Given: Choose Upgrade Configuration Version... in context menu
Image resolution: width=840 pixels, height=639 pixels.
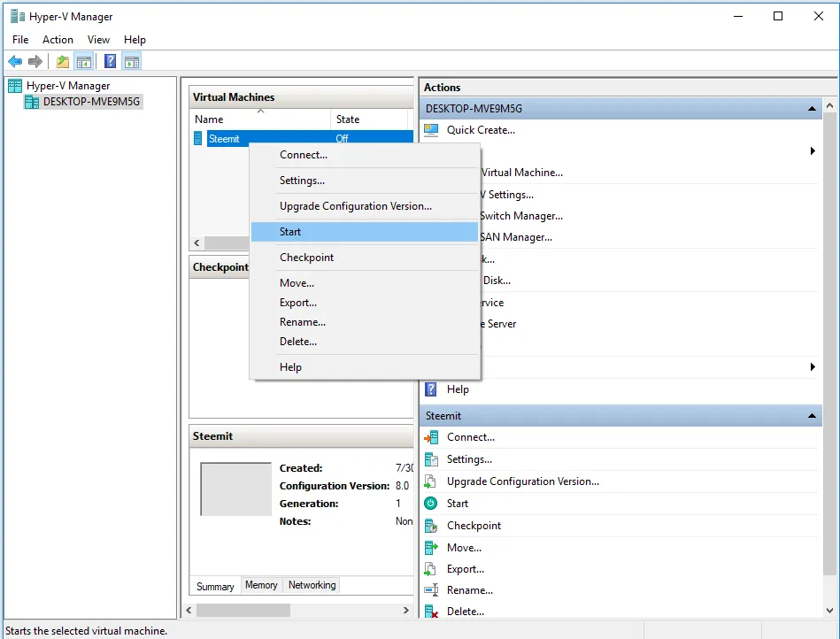Looking at the screenshot, I should (365, 206).
